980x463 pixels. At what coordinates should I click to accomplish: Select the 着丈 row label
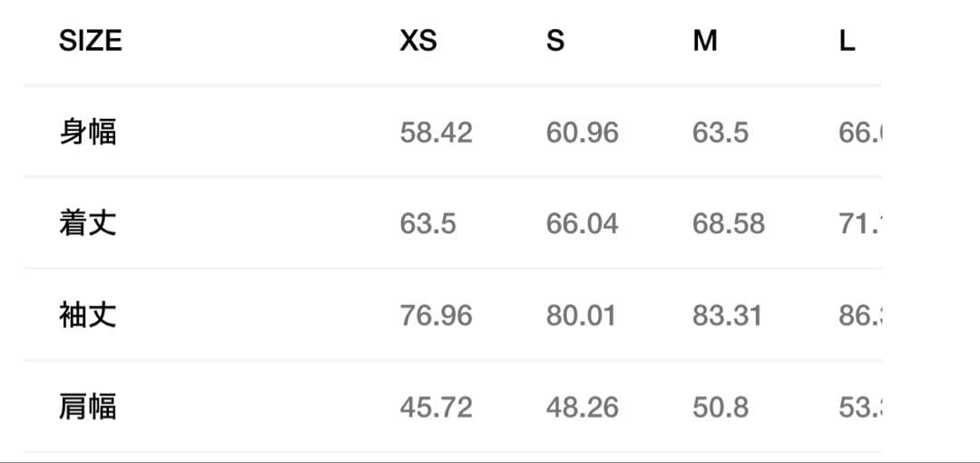[88, 223]
